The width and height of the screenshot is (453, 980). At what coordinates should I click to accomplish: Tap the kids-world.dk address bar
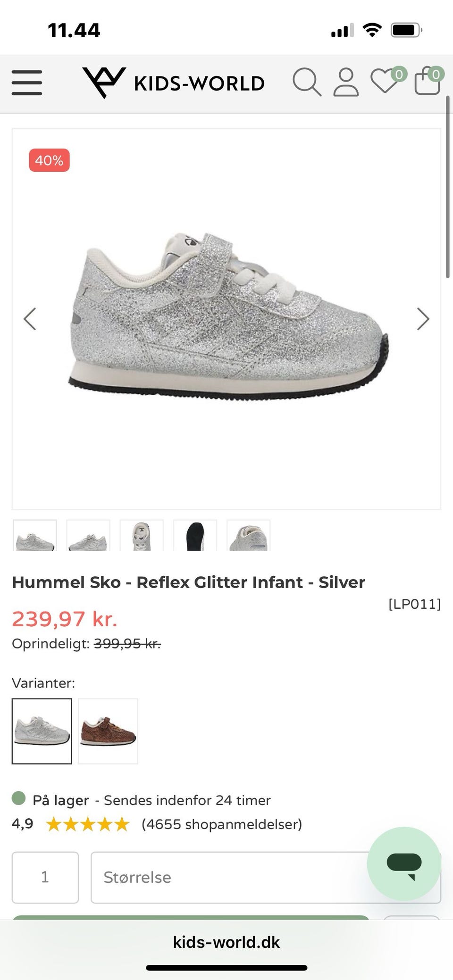[x=226, y=942]
